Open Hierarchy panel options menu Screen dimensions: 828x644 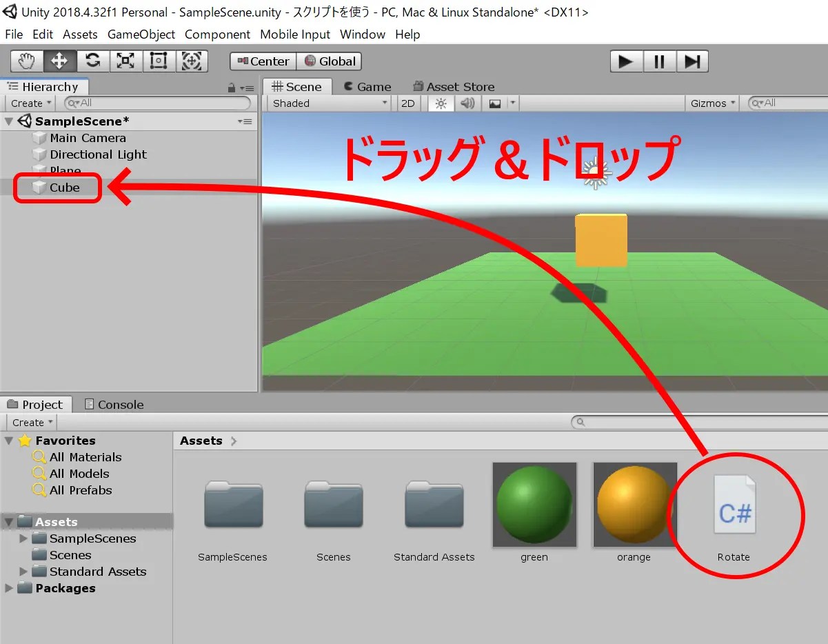click(247, 88)
